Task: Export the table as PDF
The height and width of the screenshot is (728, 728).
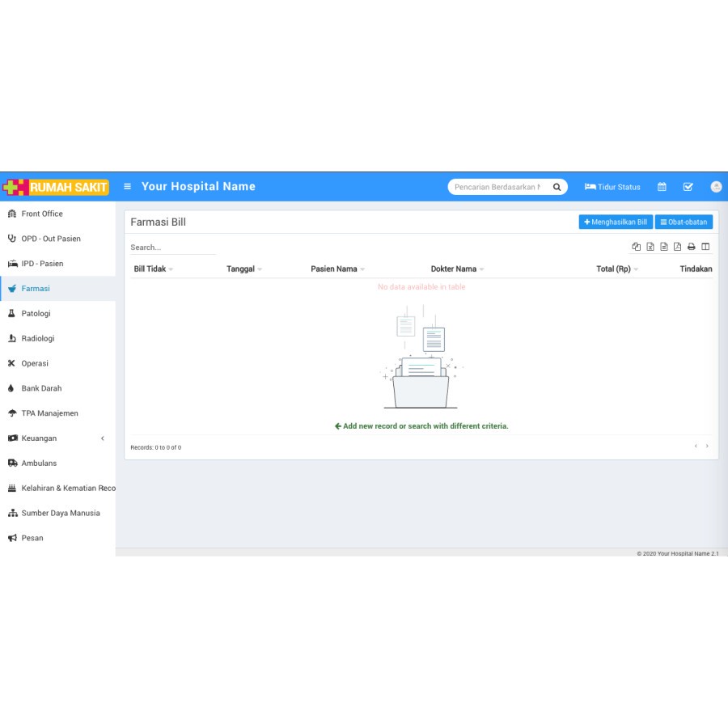Action: [678, 247]
